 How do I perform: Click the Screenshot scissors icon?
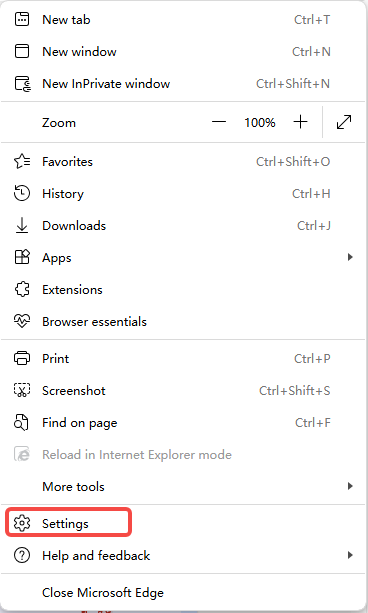click(22, 390)
